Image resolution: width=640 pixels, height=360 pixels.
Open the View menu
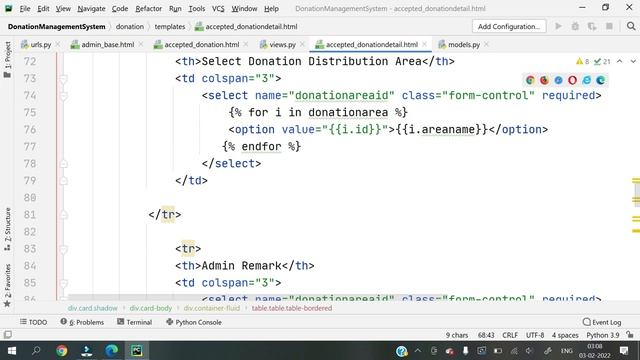[x=63, y=8]
